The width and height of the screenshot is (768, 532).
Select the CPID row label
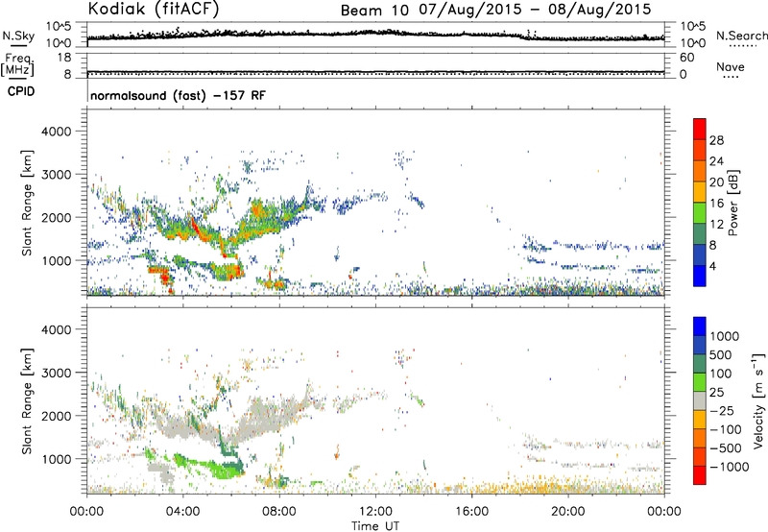pyautogui.click(x=21, y=91)
